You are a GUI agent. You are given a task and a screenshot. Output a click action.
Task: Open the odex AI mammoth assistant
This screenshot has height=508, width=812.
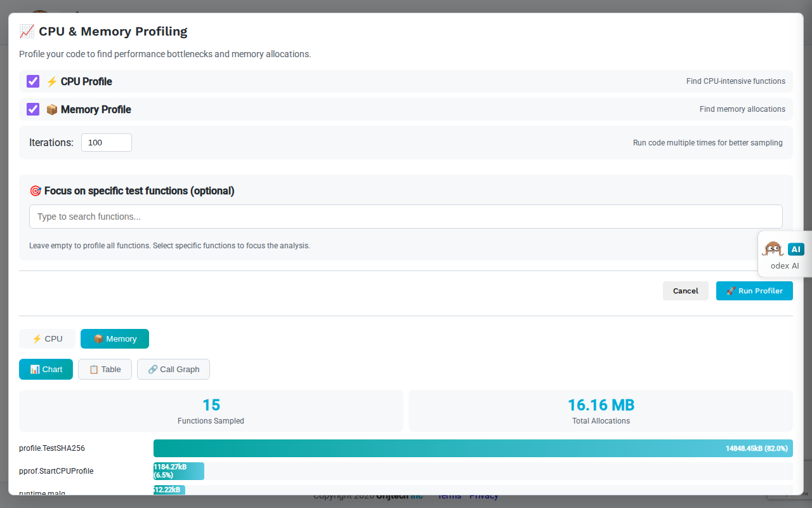773,249
